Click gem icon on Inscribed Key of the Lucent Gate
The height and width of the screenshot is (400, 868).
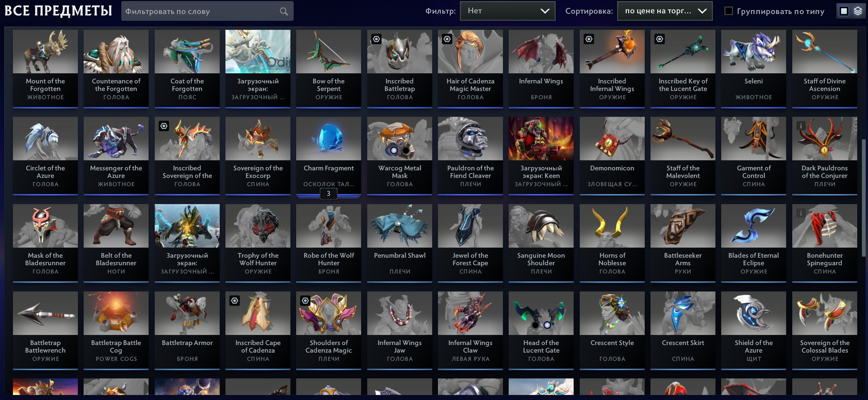click(659, 39)
